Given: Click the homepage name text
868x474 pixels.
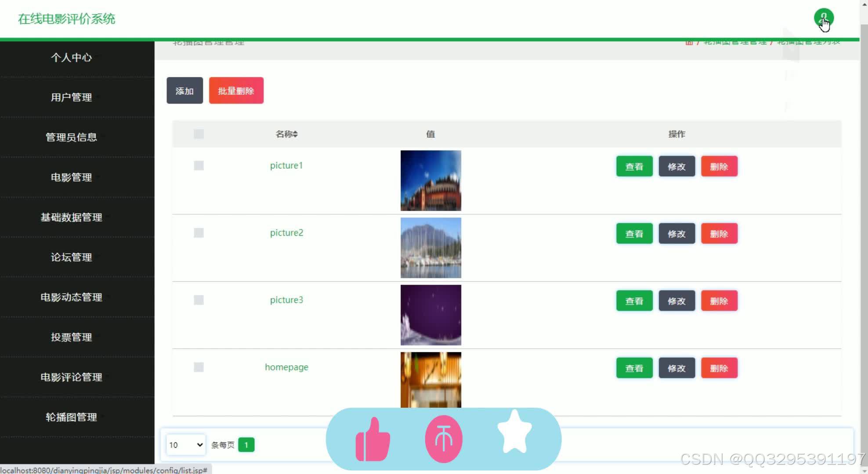Looking at the screenshot, I should tap(286, 367).
